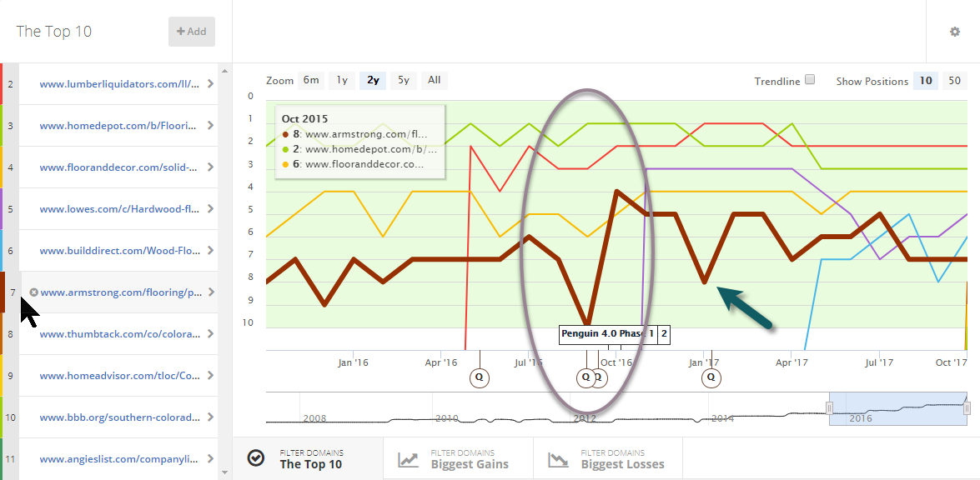Show 50 positions on the chart
The height and width of the screenshot is (480, 980).
pyautogui.click(x=954, y=81)
